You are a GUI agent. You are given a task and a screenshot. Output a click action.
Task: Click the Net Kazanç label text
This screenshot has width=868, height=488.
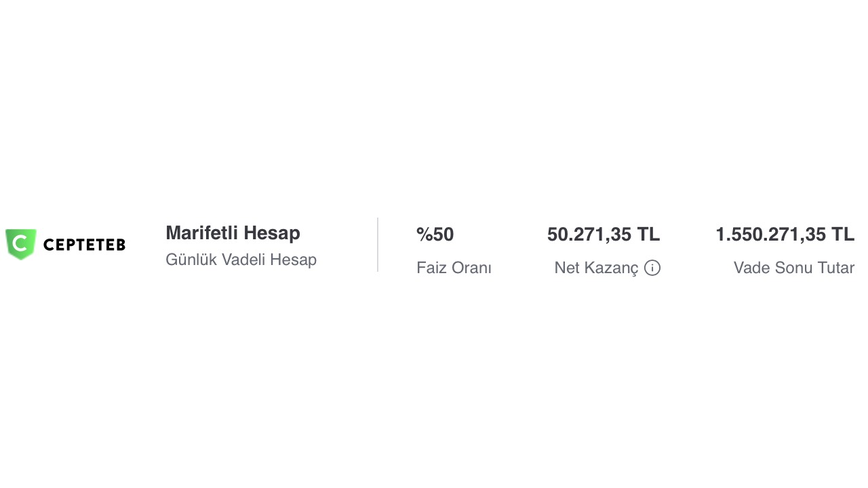[596, 268]
